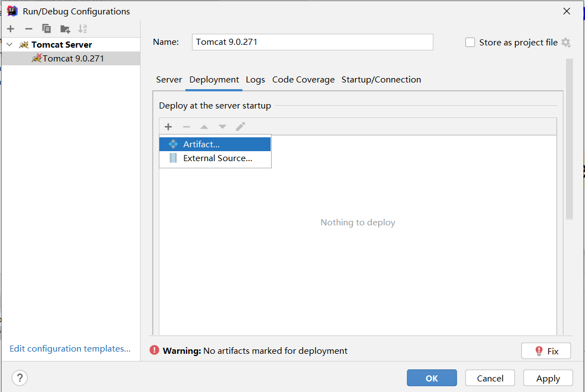Remove the deployment item with the minus icon

187,127
